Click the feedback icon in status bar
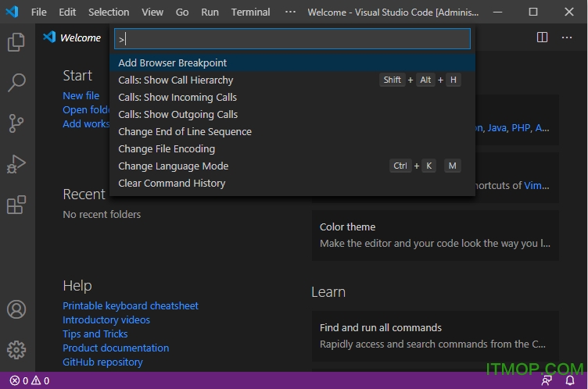Image resolution: width=588 pixels, height=389 pixels. coord(547,380)
